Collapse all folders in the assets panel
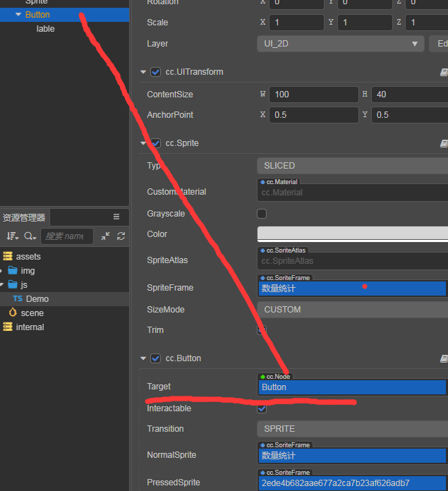The height and width of the screenshot is (491, 448). coord(105,236)
